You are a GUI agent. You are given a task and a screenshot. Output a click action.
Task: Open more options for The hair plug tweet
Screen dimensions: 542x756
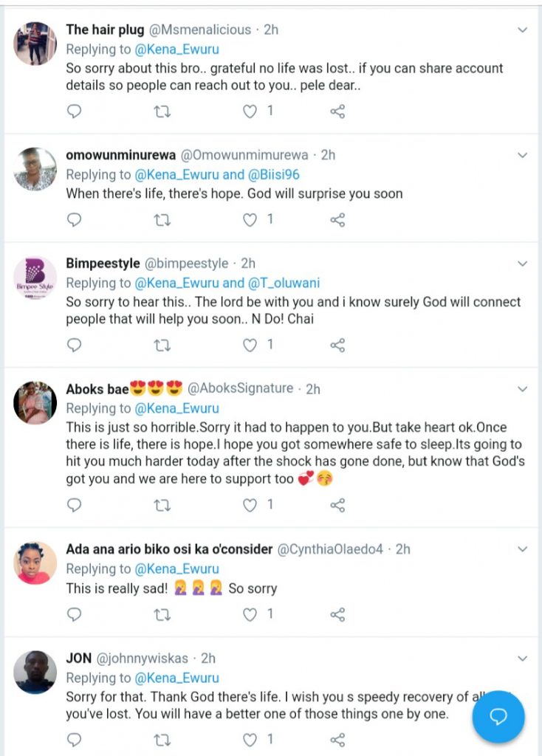coord(522,30)
